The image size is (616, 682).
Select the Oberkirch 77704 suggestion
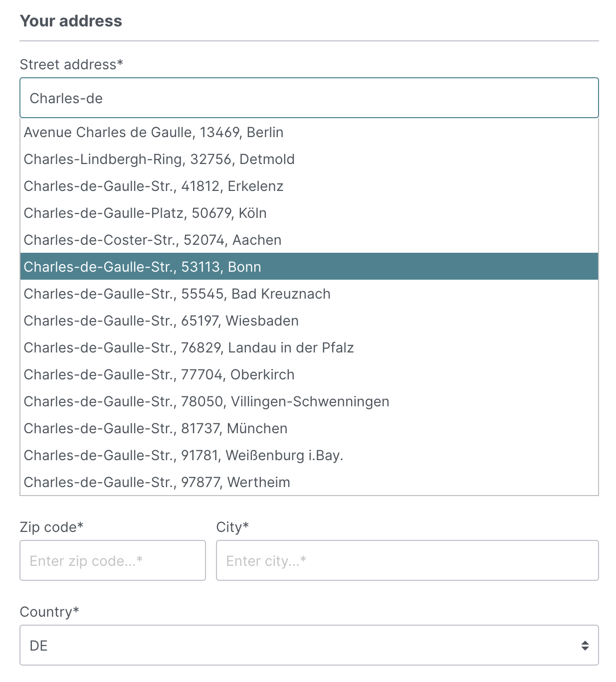[x=159, y=375]
